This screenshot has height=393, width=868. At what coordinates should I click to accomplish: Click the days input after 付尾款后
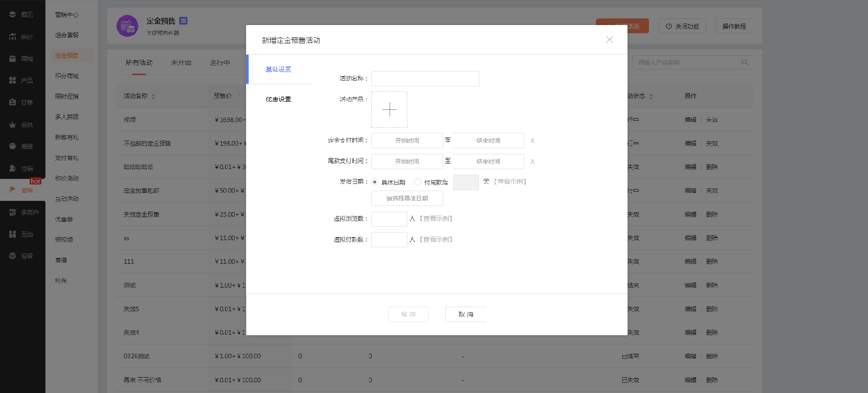(x=466, y=182)
